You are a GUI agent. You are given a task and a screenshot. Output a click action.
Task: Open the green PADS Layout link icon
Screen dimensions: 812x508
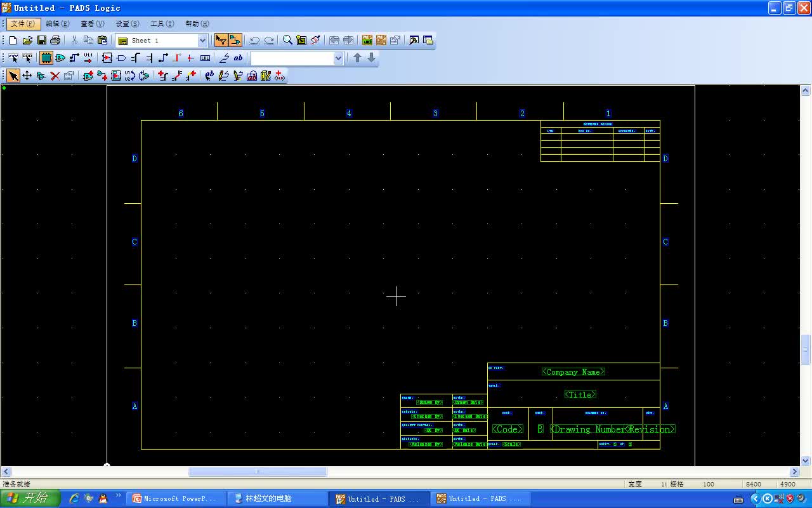point(367,40)
